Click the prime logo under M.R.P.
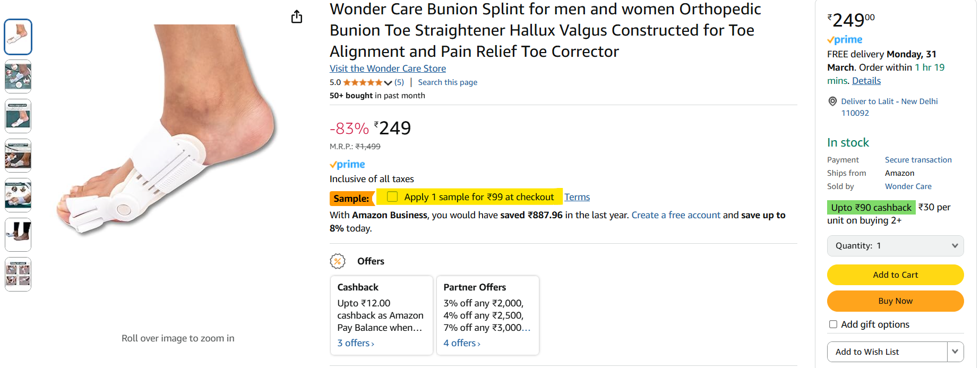 (x=347, y=165)
